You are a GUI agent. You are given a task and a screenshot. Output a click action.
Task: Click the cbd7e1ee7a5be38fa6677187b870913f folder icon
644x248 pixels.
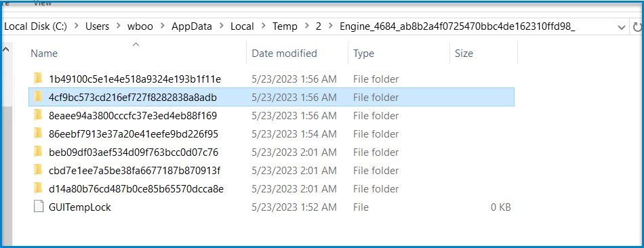pyautogui.click(x=38, y=170)
